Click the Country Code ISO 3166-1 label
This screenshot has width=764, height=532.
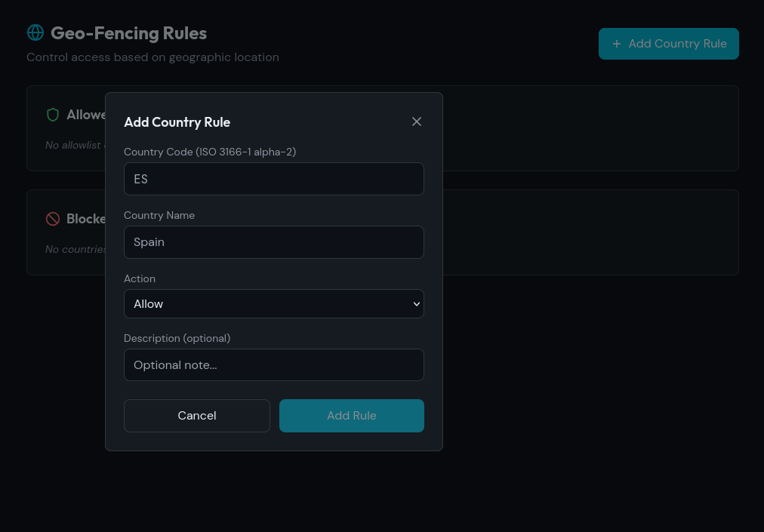[210, 152]
